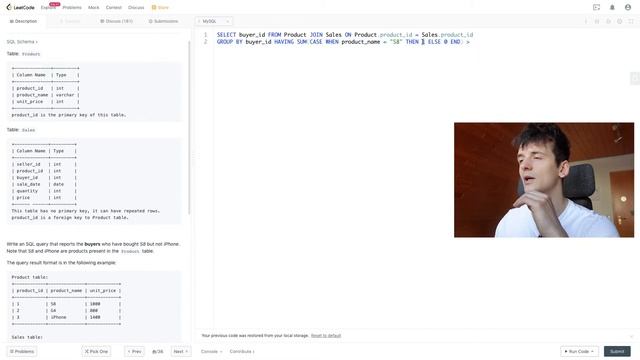Click the 'sale_date' row in Sales schema
Image resolution: width=640 pixels, height=360 pixels.
(44, 184)
